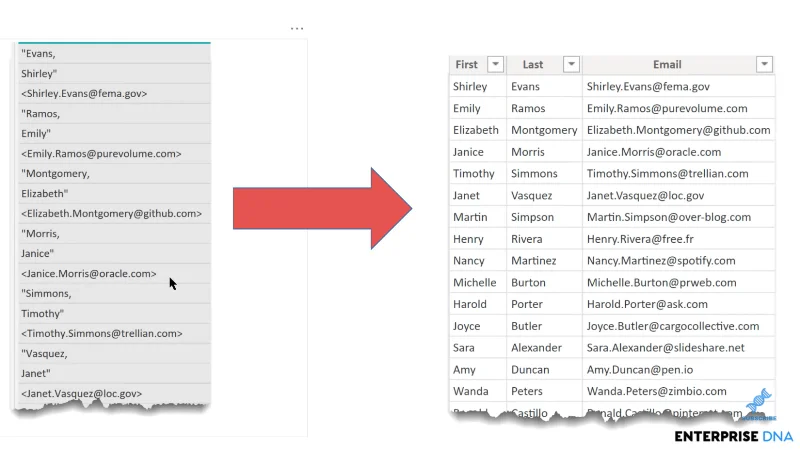This screenshot has width=800, height=450.
Task: Select the Montgomery last name cell
Action: click(544, 130)
